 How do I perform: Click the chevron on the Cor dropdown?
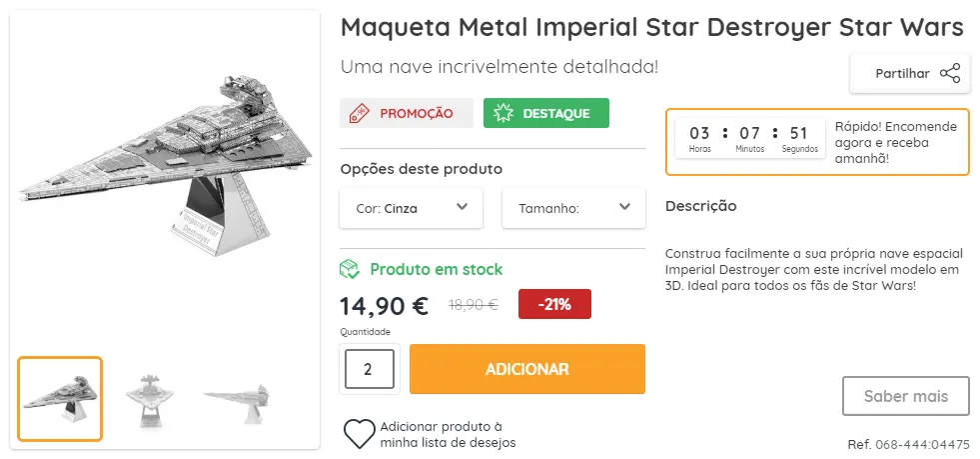tap(462, 208)
